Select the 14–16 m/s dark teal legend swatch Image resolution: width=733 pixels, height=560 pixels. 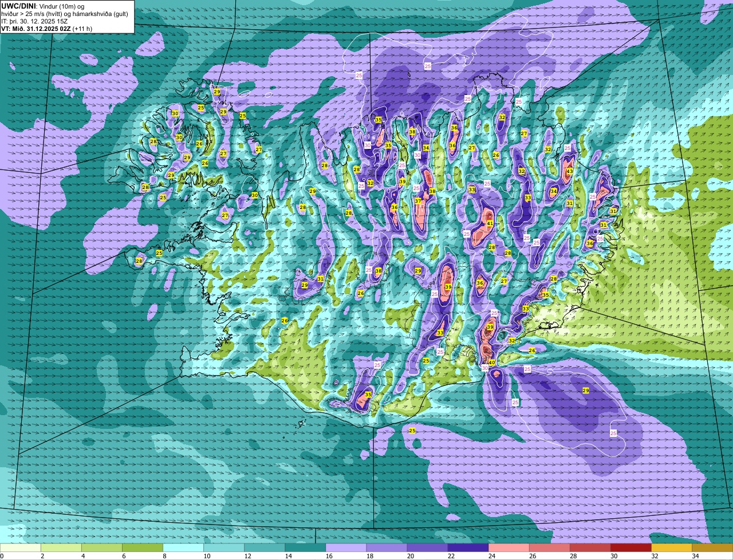(305, 548)
